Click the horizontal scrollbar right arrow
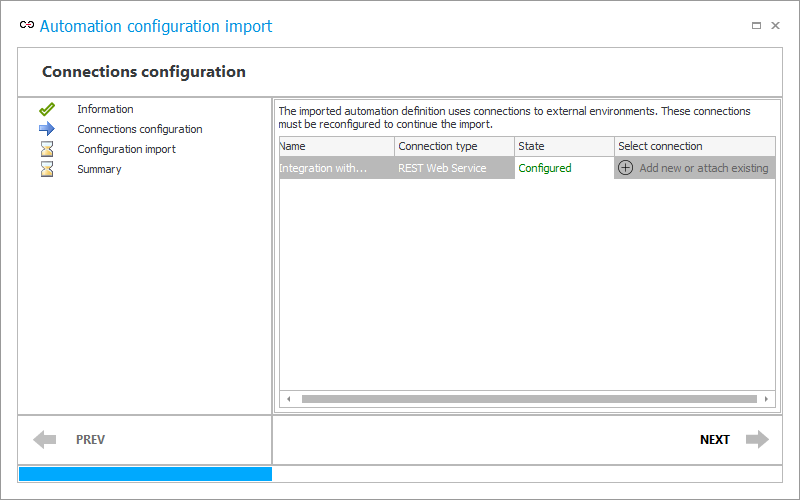 point(766,399)
